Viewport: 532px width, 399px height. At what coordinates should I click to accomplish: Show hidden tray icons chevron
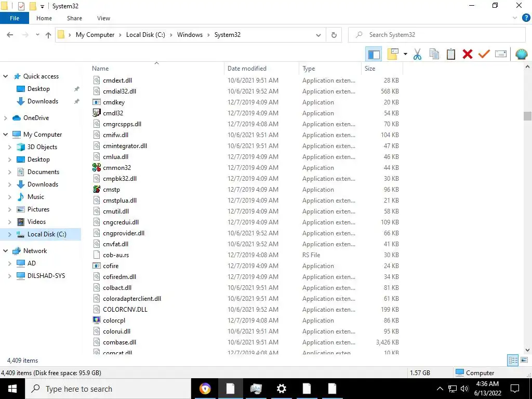coord(440,389)
